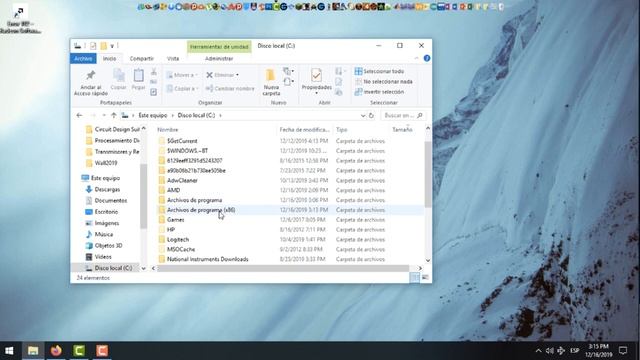Open Videos in navigation pane
The image size is (640, 360).
pyautogui.click(x=103, y=257)
